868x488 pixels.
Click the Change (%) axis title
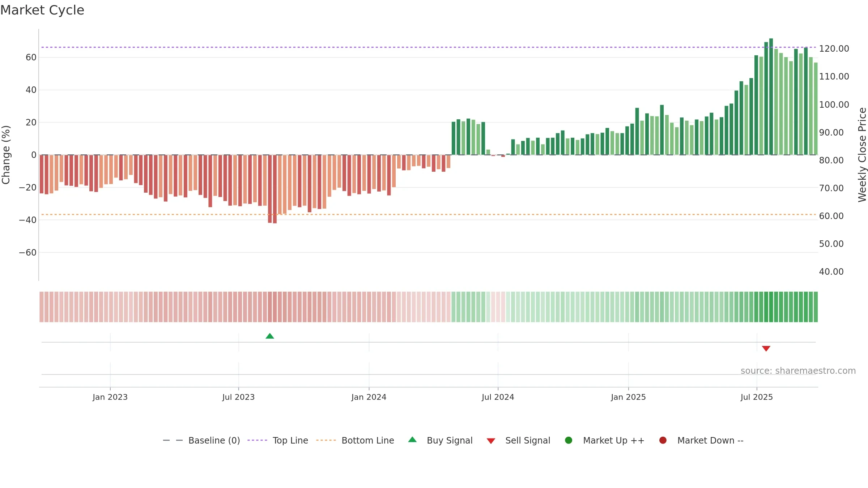point(6,155)
